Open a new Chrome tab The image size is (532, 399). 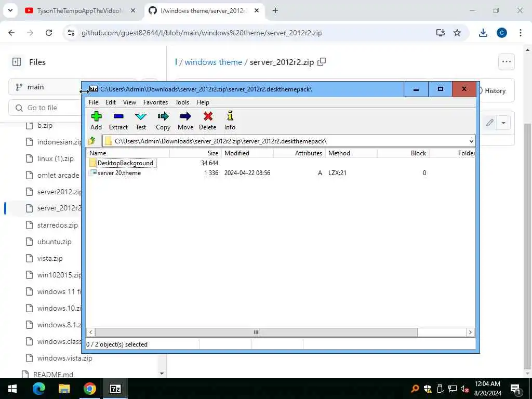pos(275,11)
